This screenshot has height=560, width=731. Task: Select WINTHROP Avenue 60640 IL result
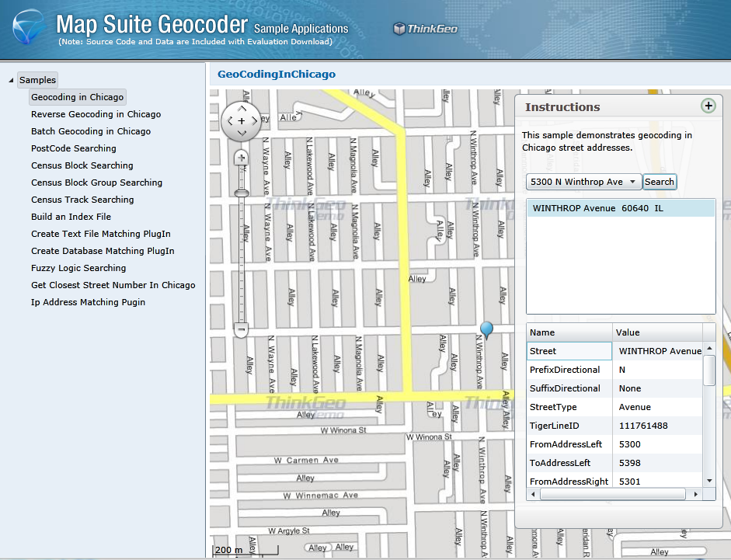click(621, 208)
